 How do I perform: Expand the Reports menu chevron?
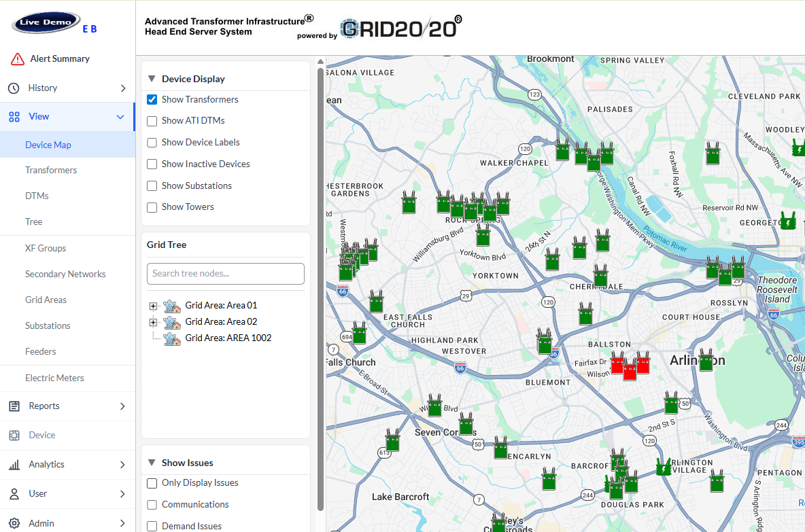(x=122, y=406)
